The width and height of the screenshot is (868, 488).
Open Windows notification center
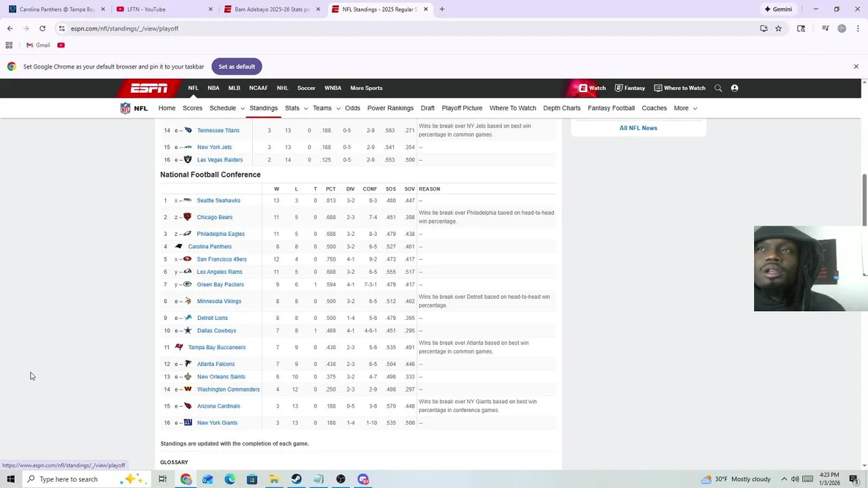[x=854, y=479]
